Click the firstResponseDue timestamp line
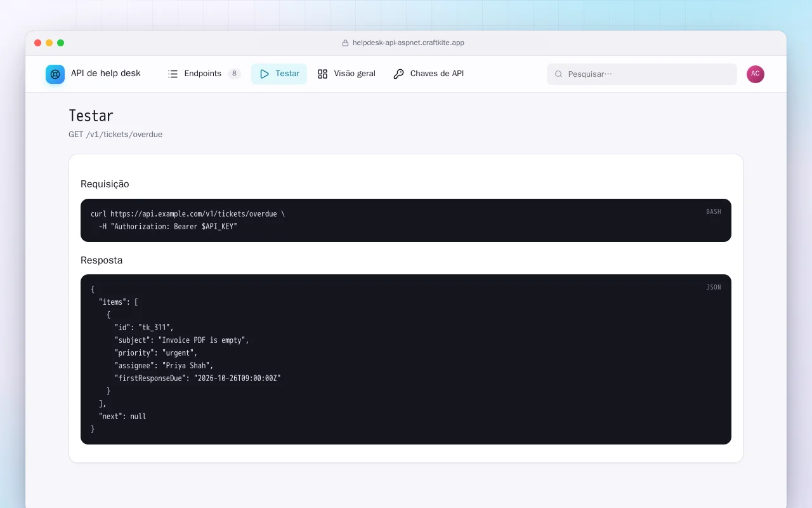The height and width of the screenshot is (508, 812). coord(197,378)
